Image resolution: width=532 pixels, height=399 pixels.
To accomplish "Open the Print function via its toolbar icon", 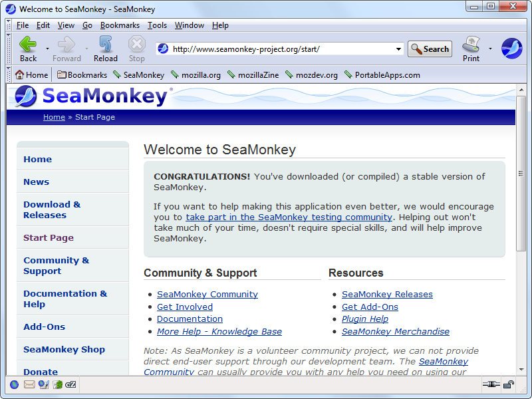I will pyautogui.click(x=470, y=47).
